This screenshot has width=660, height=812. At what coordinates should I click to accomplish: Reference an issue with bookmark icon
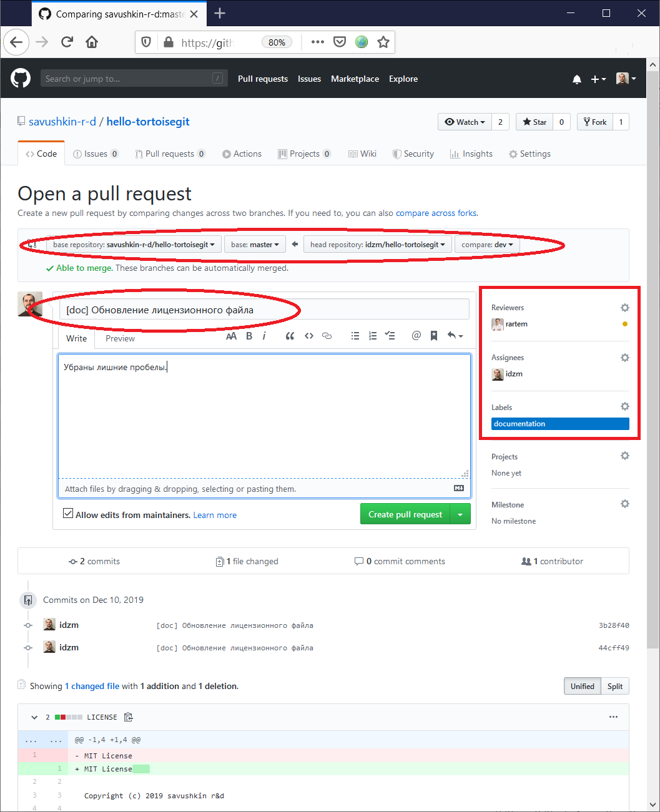click(434, 336)
